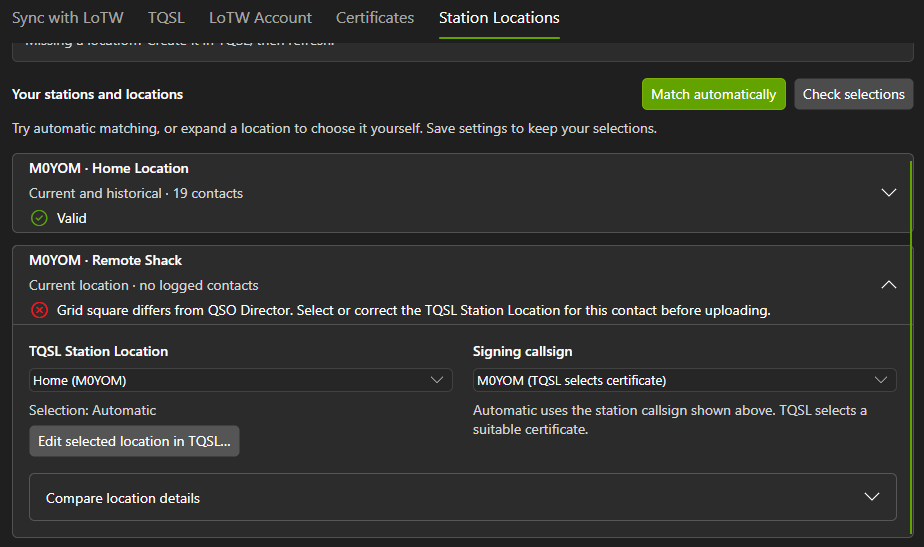
Task: Click the 'Selection: Automatic' text
Action: (x=93, y=410)
